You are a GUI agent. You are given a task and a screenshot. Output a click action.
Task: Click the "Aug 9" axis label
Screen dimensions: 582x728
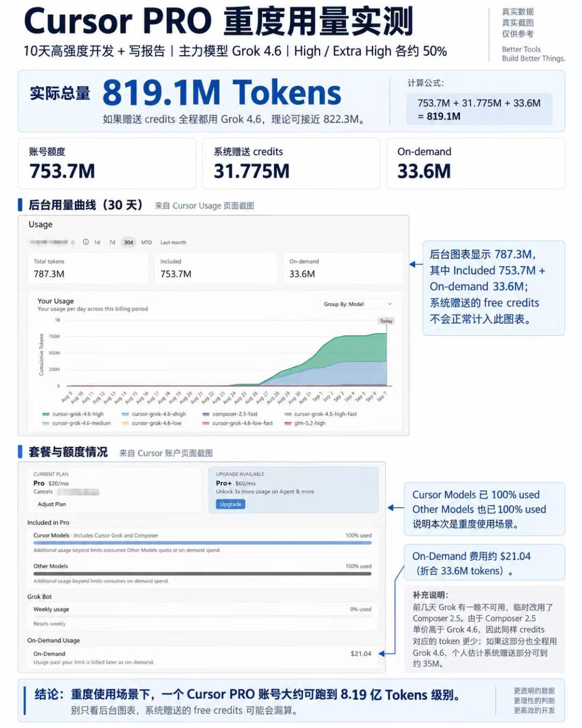coord(67,397)
